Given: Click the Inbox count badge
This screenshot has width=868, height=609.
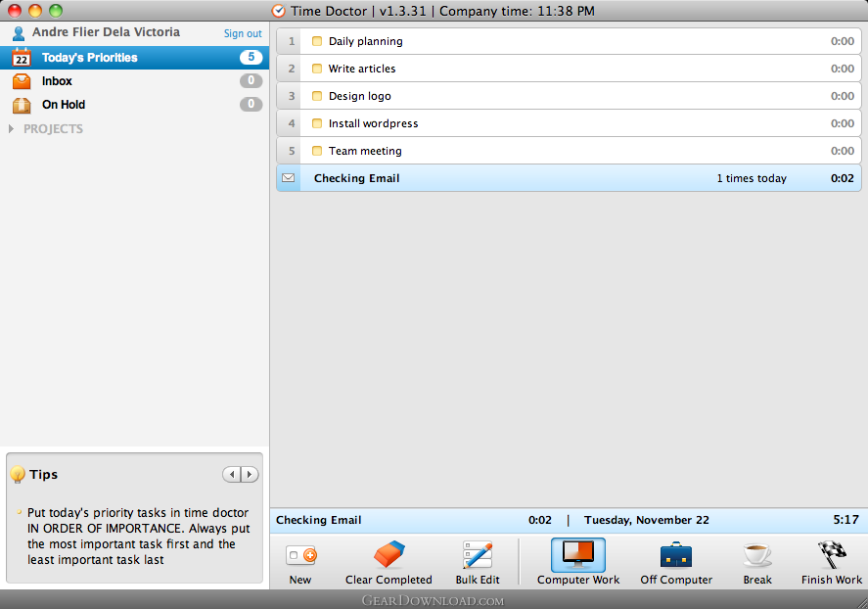Looking at the screenshot, I should pyautogui.click(x=251, y=81).
